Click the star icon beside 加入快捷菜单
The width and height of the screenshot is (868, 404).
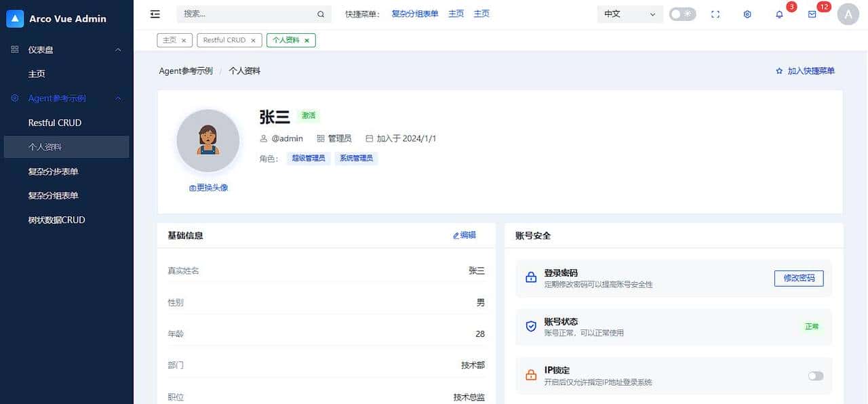click(x=778, y=70)
